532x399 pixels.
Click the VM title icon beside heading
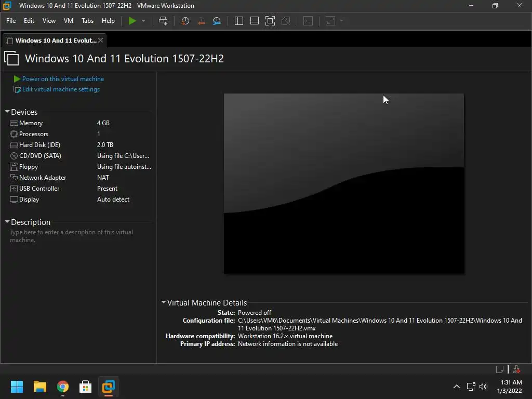(x=12, y=58)
